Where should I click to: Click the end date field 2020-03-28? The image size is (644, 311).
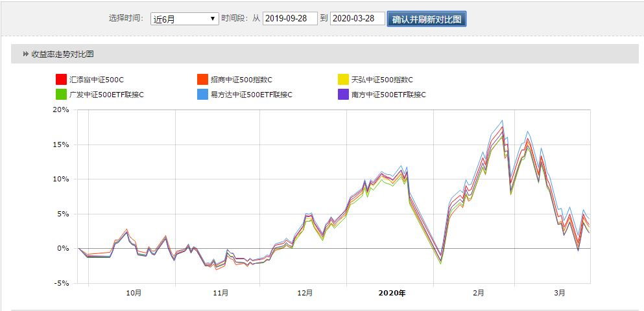(x=358, y=18)
